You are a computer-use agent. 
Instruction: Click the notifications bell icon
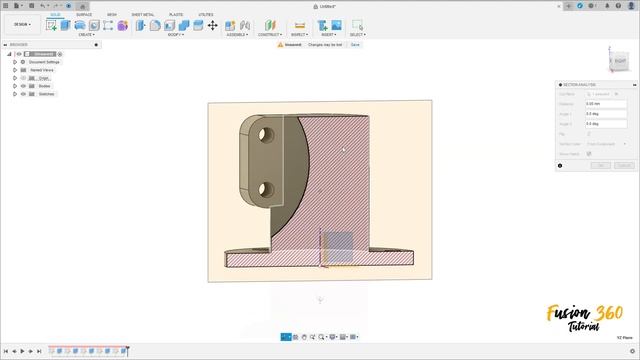click(x=607, y=6)
